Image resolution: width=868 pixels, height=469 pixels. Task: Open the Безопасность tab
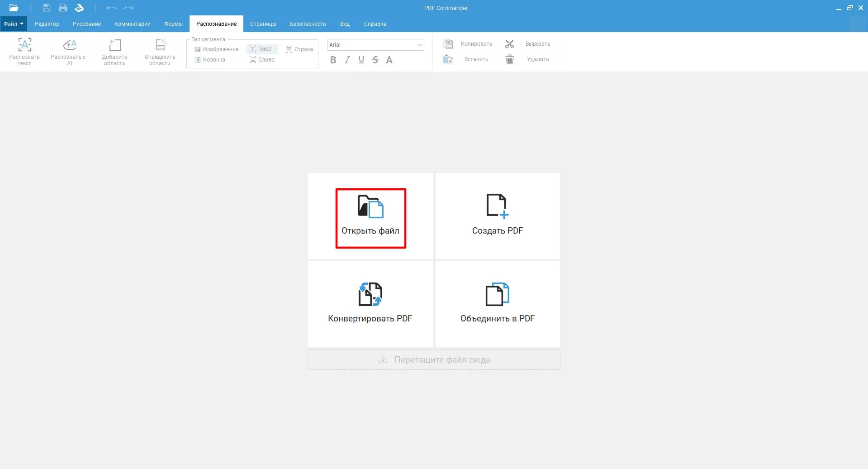[308, 24]
